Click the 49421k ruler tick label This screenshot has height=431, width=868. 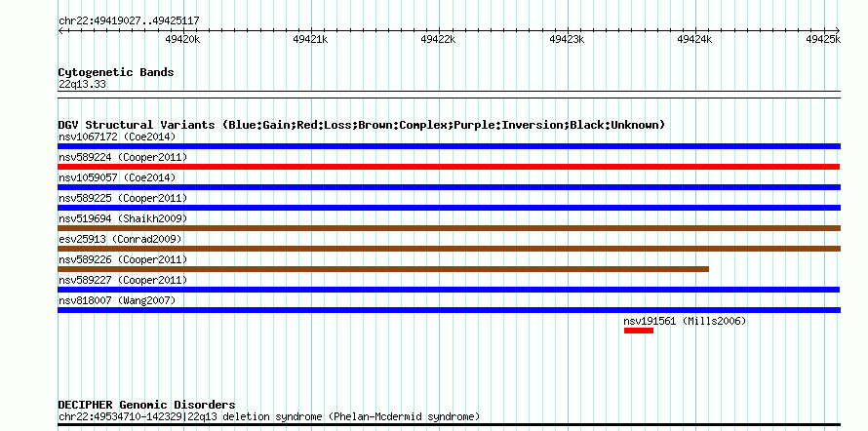coord(310,39)
